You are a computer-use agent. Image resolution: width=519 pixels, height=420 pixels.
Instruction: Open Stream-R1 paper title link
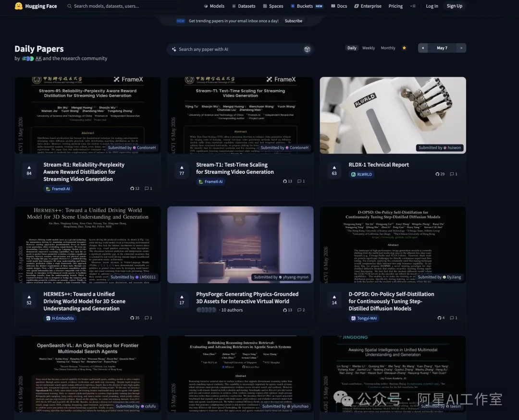[84, 172]
